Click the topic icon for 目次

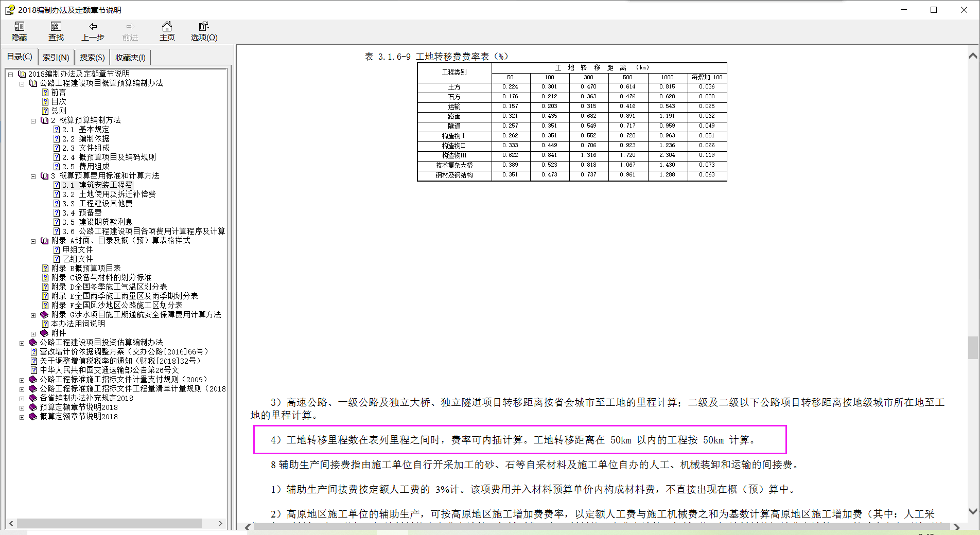point(45,102)
